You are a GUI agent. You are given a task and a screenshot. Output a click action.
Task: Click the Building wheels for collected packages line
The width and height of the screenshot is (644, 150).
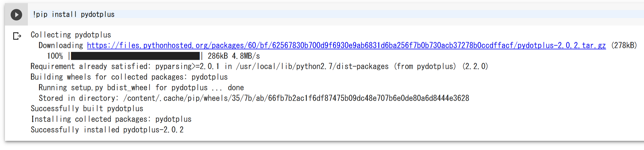129,77
